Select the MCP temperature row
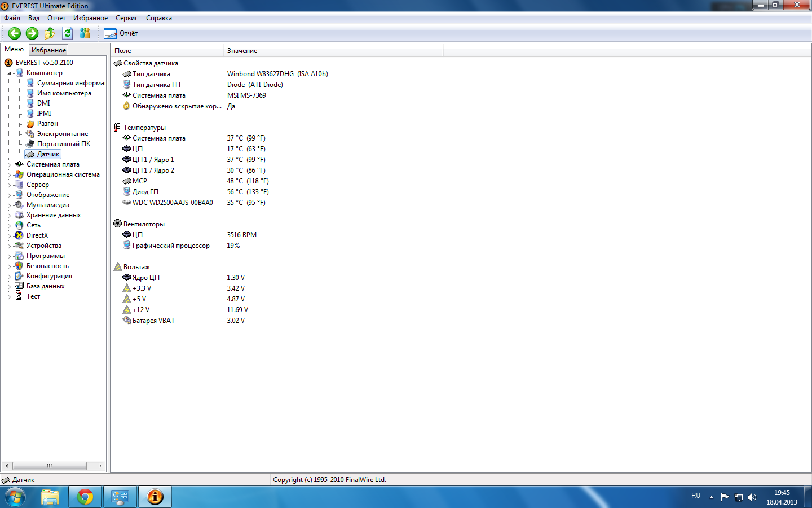 (196, 181)
